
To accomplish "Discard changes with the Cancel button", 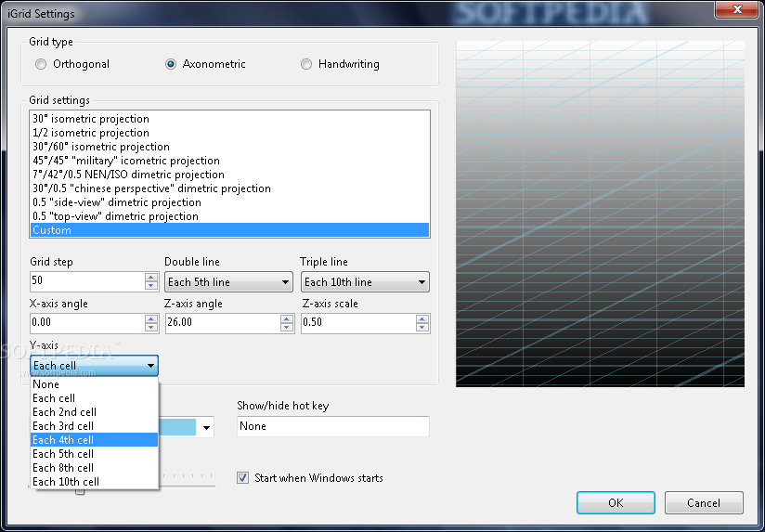I will click(x=704, y=502).
